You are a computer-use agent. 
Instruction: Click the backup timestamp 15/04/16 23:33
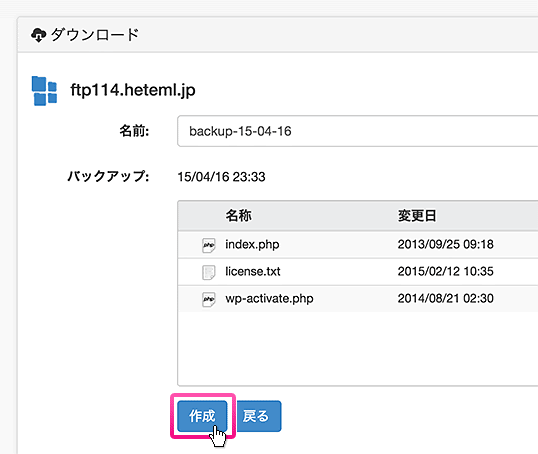tap(221, 177)
